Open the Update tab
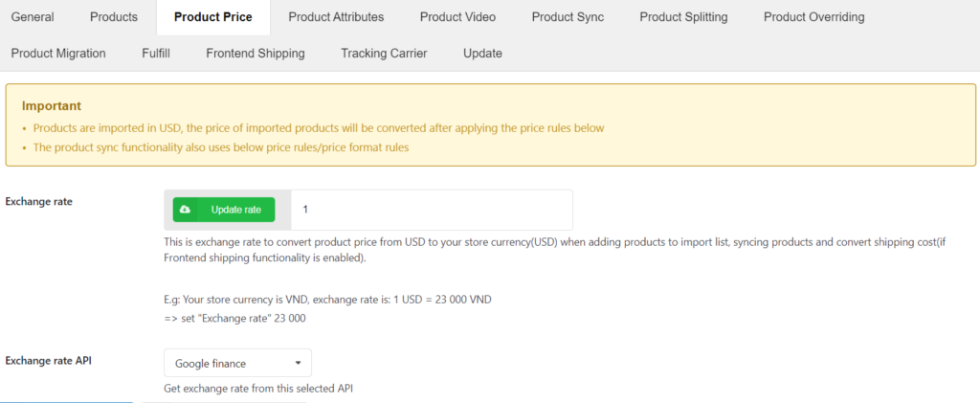 [482, 54]
